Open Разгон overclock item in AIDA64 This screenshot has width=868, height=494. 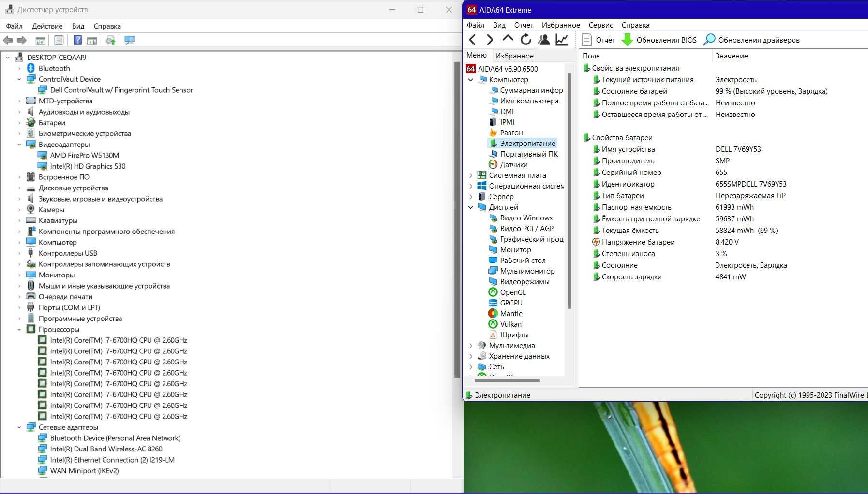[x=511, y=132]
